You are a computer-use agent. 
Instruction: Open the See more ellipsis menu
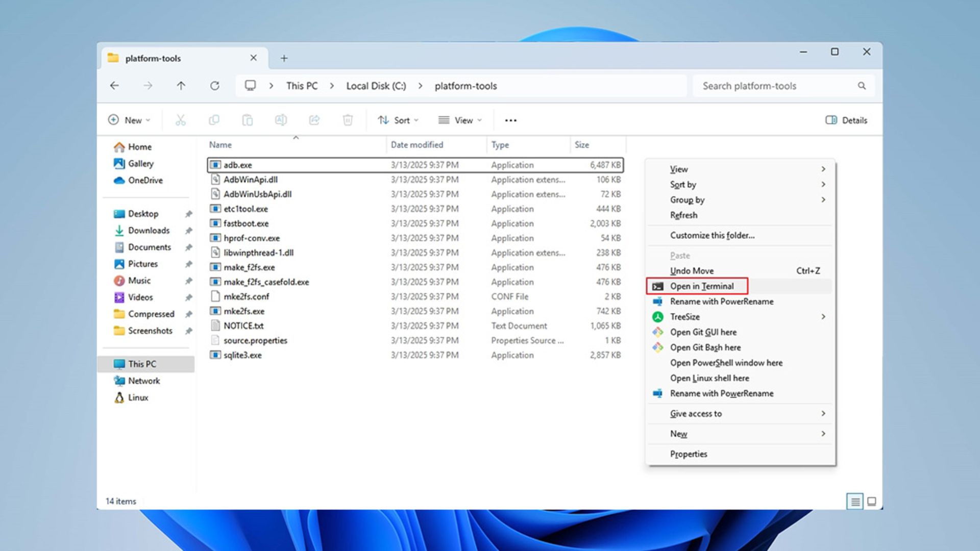[510, 120]
